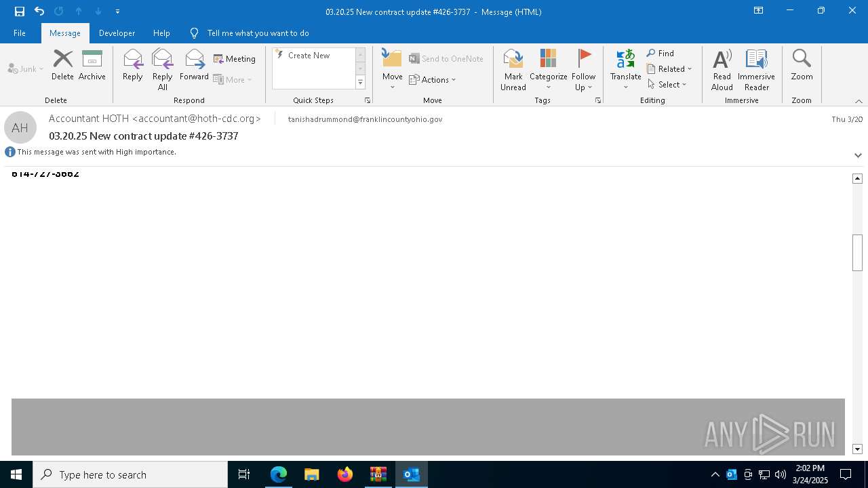Open Task View on the taskbar
Image resolution: width=868 pixels, height=488 pixels.
click(x=244, y=474)
